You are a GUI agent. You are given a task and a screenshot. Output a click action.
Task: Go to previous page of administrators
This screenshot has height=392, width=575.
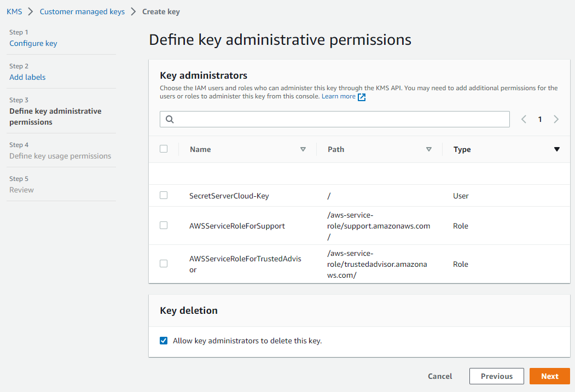coord(524,119)
